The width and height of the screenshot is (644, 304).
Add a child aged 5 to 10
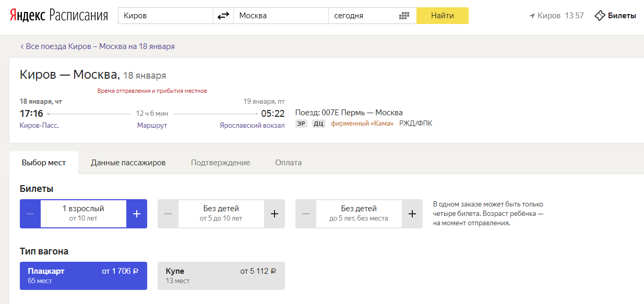(275, 214)
